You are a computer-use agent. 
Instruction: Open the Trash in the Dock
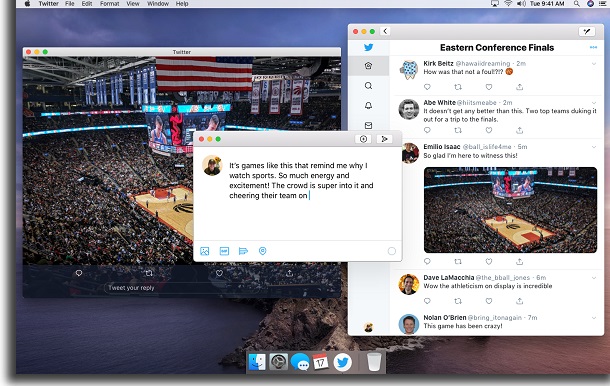point(374,362)
